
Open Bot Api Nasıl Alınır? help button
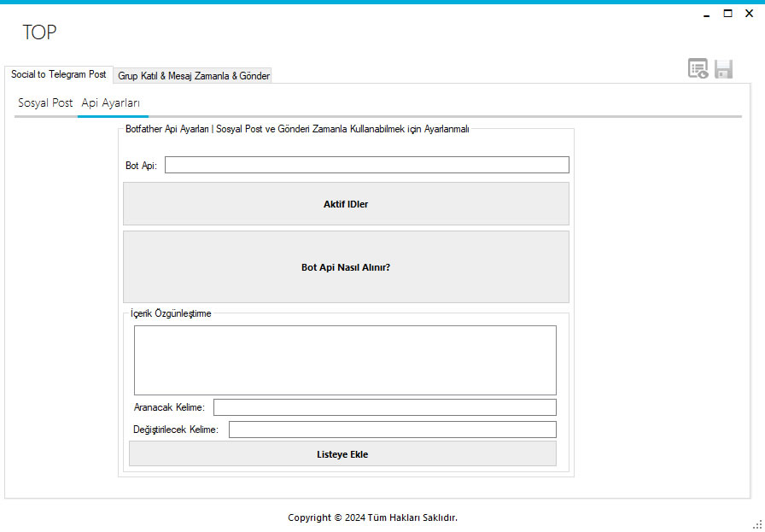pos(346,267)
